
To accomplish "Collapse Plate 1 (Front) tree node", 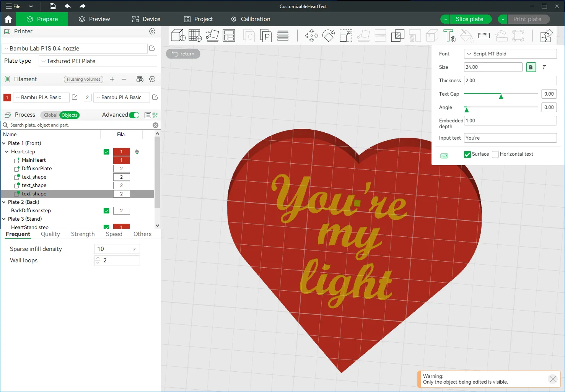I will (4, 143).
